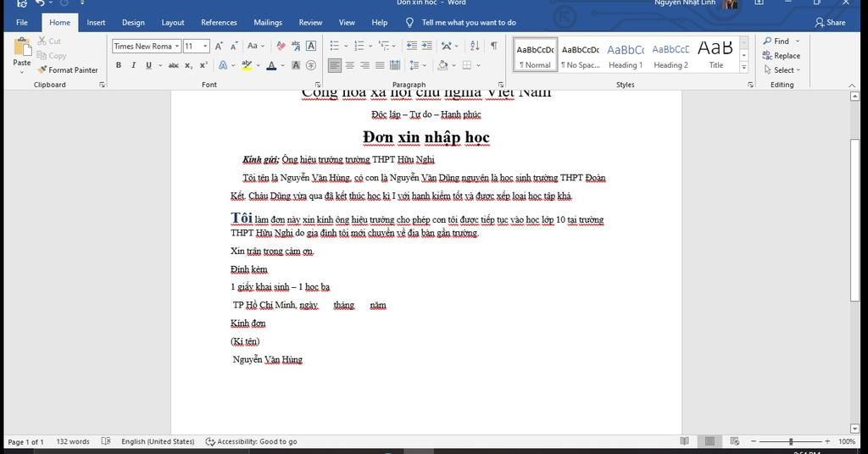Viewport: 868px width, 454px height.
Task: Toggle bold formatting
Action: click(119, 65)
